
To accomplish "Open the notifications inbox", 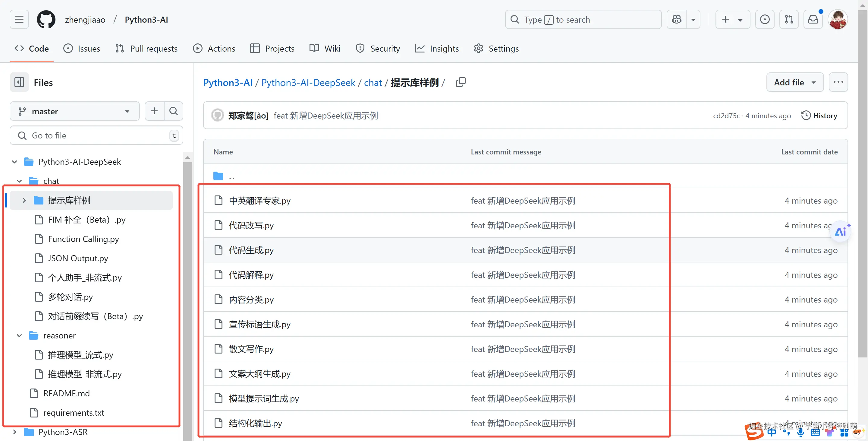I will click(x=813, y=19).
